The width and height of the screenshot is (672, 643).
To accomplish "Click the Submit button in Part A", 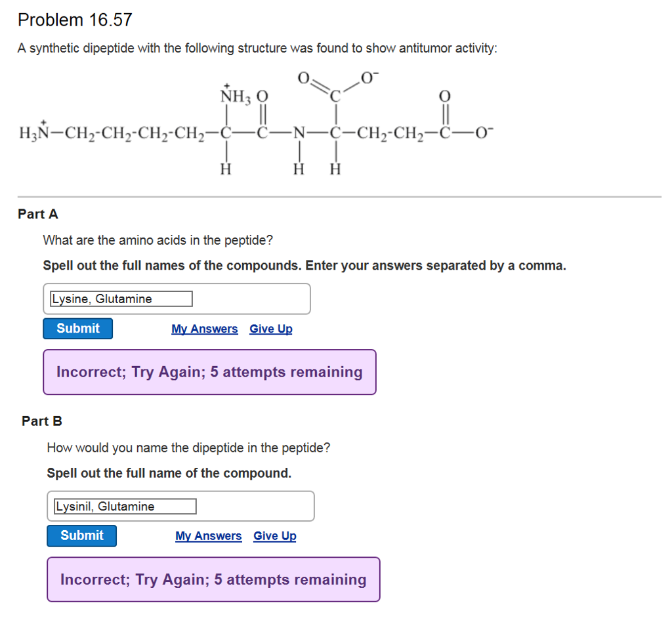I will [x=77, y=328].
